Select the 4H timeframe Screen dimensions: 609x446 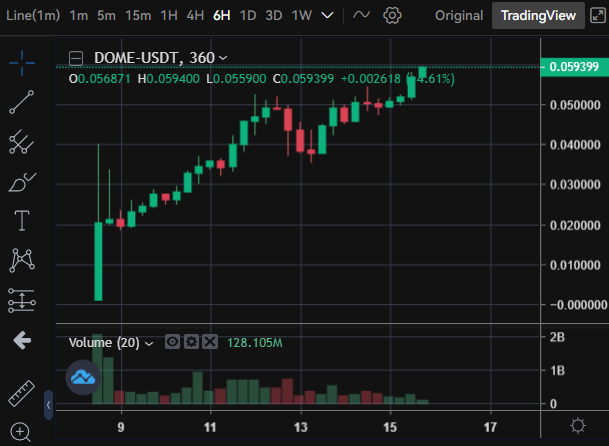195,16
